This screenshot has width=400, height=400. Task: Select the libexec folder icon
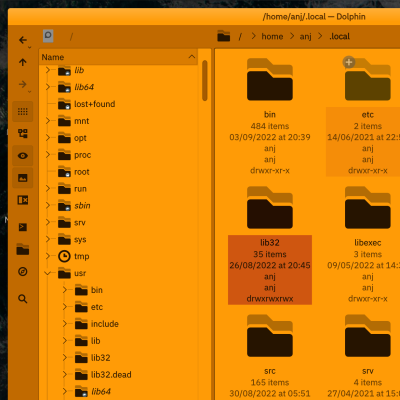click(x=368, y=207)
